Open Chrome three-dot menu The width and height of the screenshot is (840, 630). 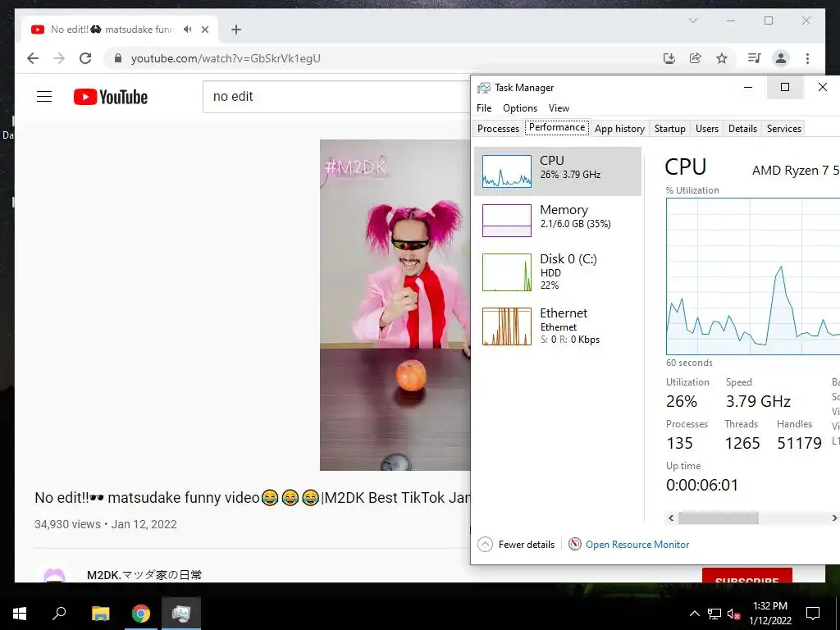coord(807,58)
